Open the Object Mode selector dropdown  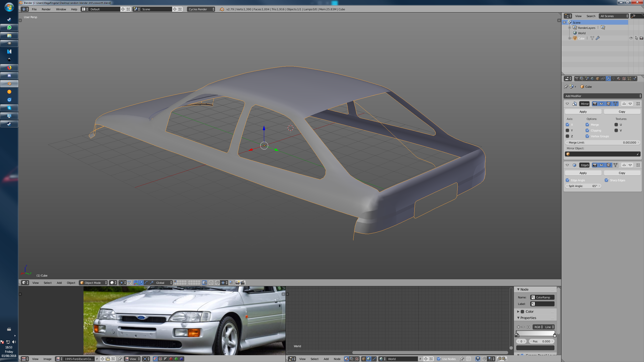[x=93, y=283]
